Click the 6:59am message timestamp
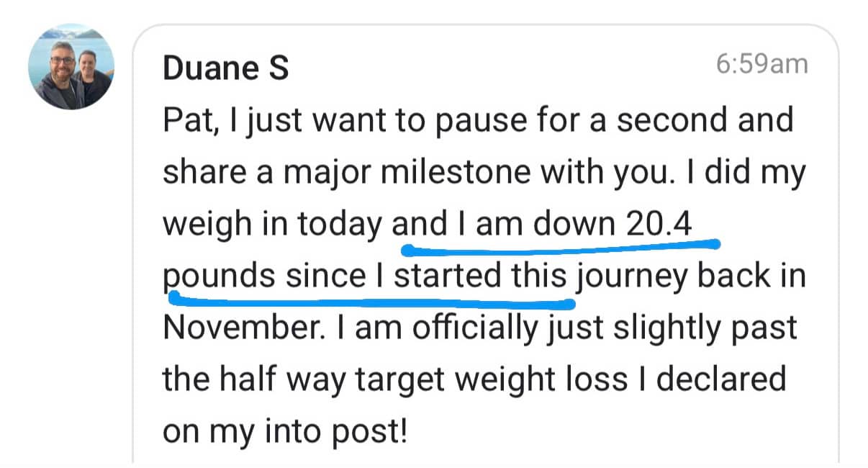 pyautogui.click(x=761, y=65)
